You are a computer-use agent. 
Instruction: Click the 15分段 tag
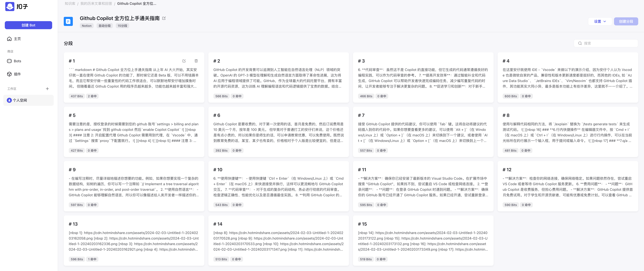click(122, 26)
